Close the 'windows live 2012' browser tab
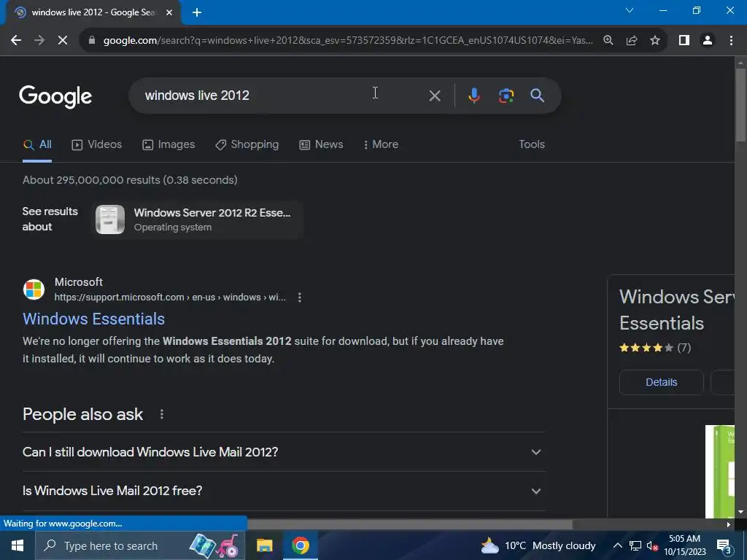This screenshot has width=747, height=560. coord(169,12)
